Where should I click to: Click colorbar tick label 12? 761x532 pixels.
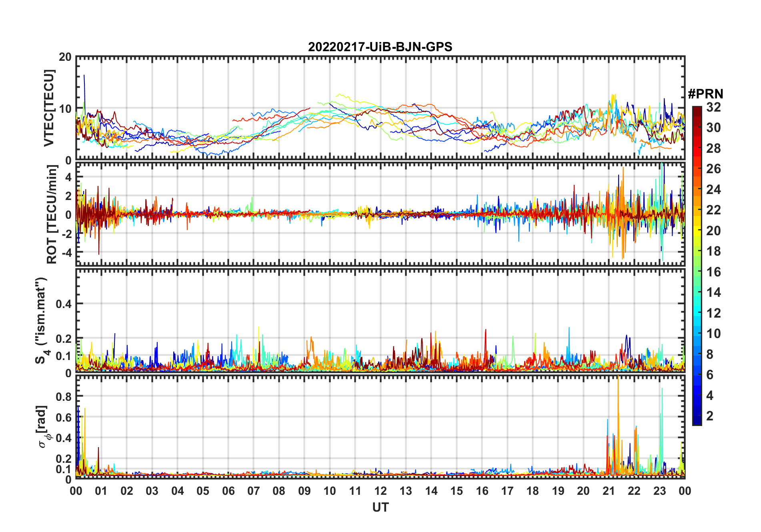713,313
